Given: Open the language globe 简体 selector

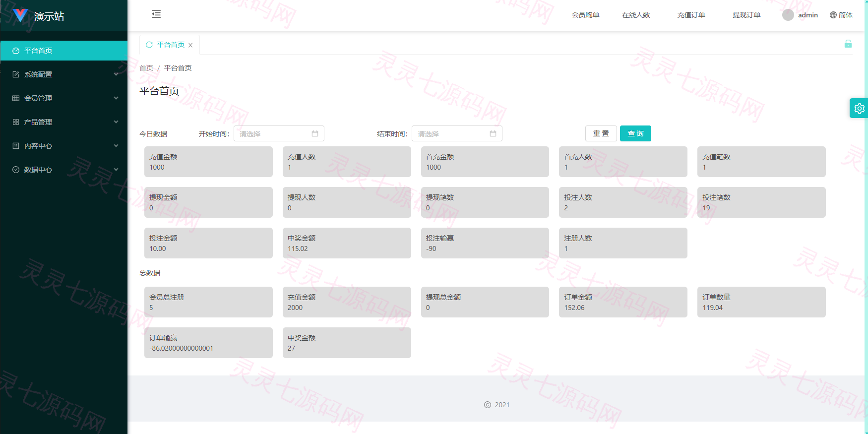Looking at the screenshot, I should (841, 15).
